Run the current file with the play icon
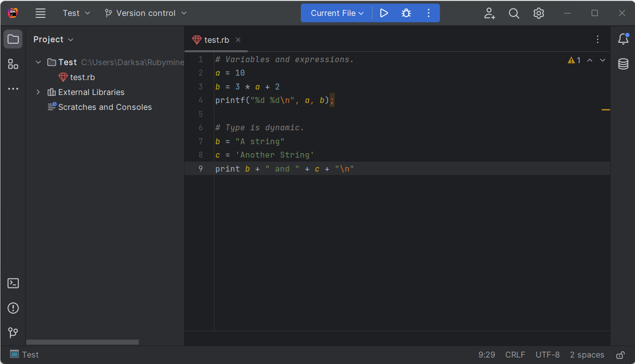This screenshot has width=635, height=364. click(383, 13)
